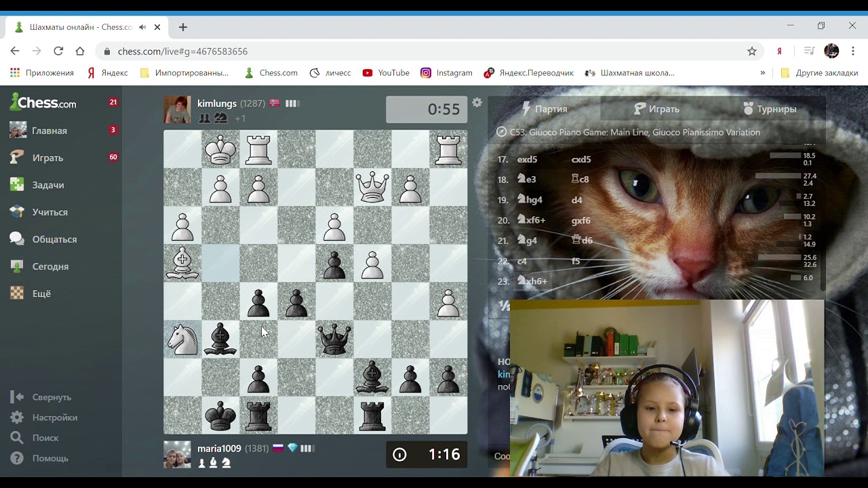Select the white rook on a1

[x=448, y=149]
